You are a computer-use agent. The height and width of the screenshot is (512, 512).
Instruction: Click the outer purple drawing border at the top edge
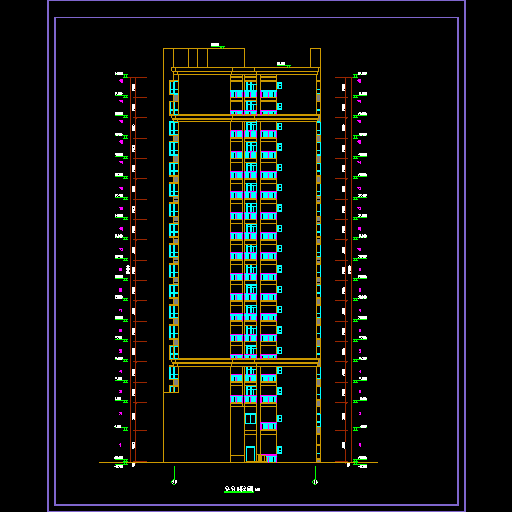[256, 1]
